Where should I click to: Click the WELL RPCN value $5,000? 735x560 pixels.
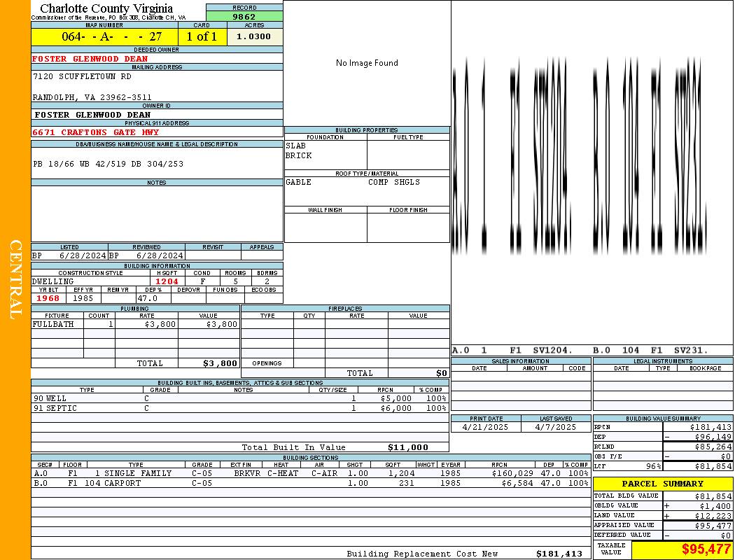tap(396, 399)
